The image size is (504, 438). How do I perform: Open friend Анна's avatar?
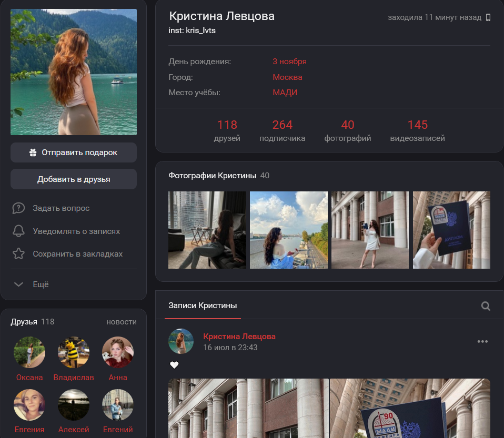coord(118,352)
